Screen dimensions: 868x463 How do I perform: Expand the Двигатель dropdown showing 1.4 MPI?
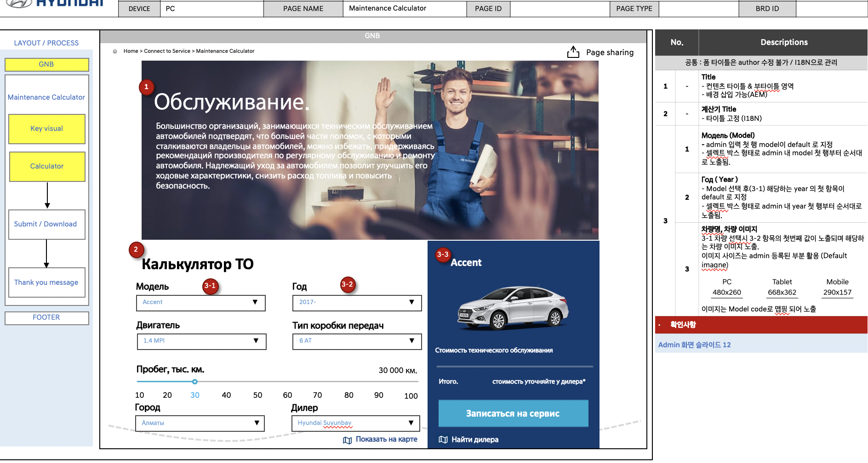(201, 341)
